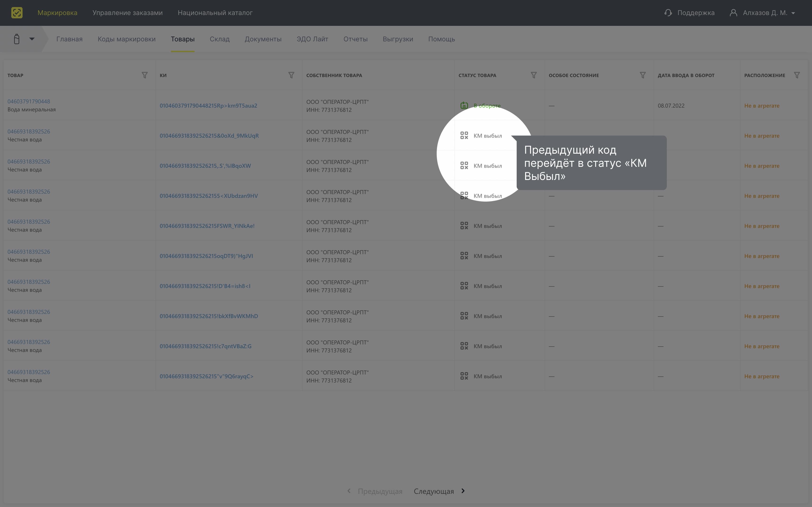Switch to the Склад tab
Viewport: 812px width, 507px height.
tap(220, 39)
